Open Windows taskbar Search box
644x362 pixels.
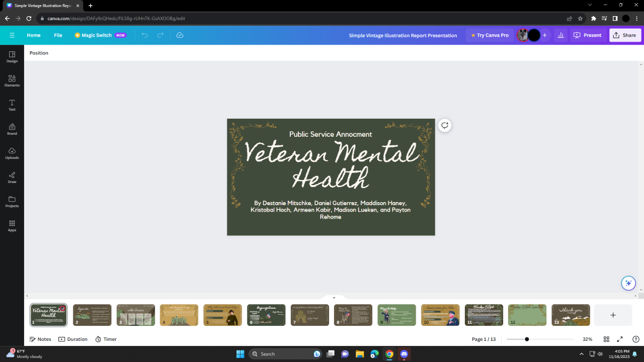click(286, 354)
